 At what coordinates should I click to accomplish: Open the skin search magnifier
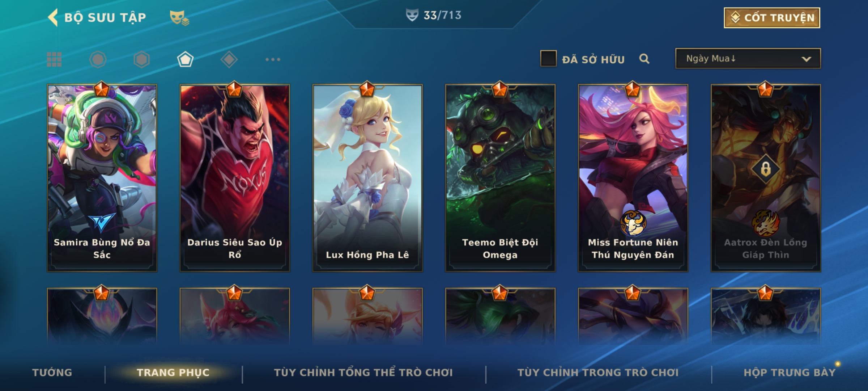(x=644, y=59)
